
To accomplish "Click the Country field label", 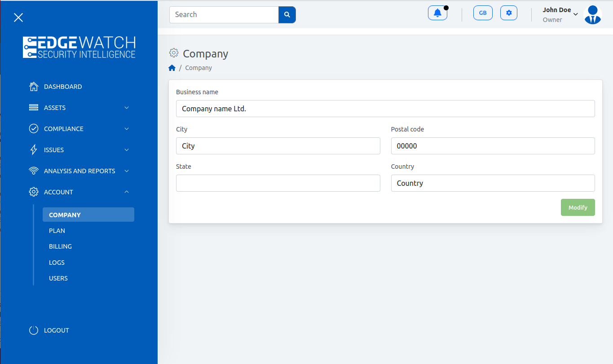I will point(402,167).
